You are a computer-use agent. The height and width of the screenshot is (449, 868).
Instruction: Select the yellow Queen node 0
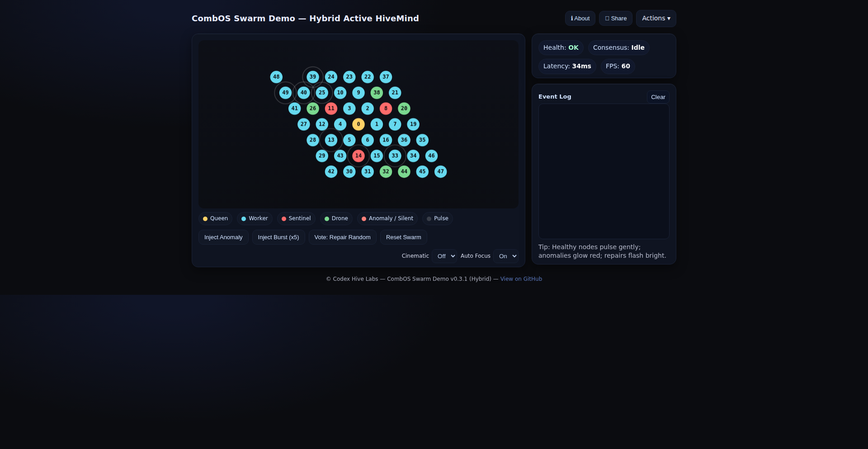359,124
